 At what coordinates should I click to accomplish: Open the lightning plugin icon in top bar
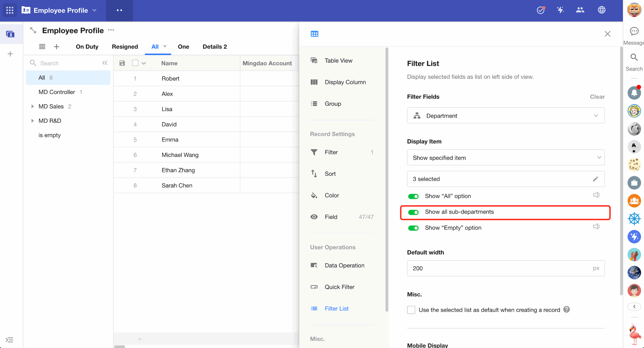click(x=560, y=10)
